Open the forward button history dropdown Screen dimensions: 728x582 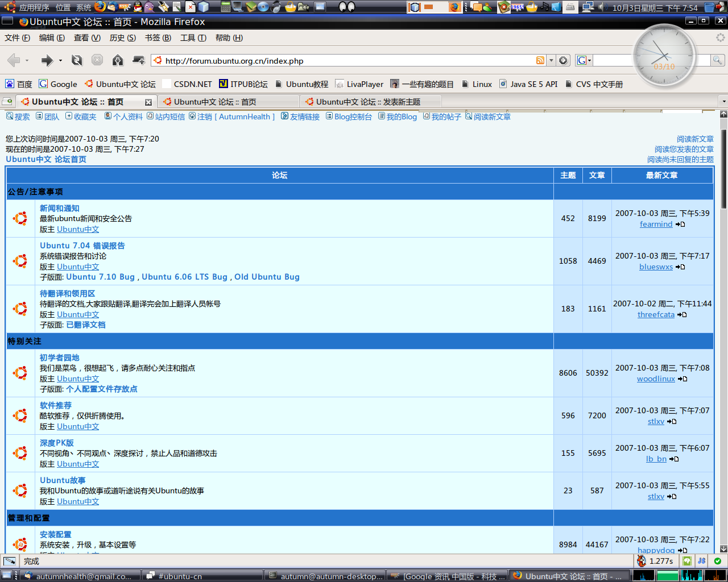click(x=60, y=60)
